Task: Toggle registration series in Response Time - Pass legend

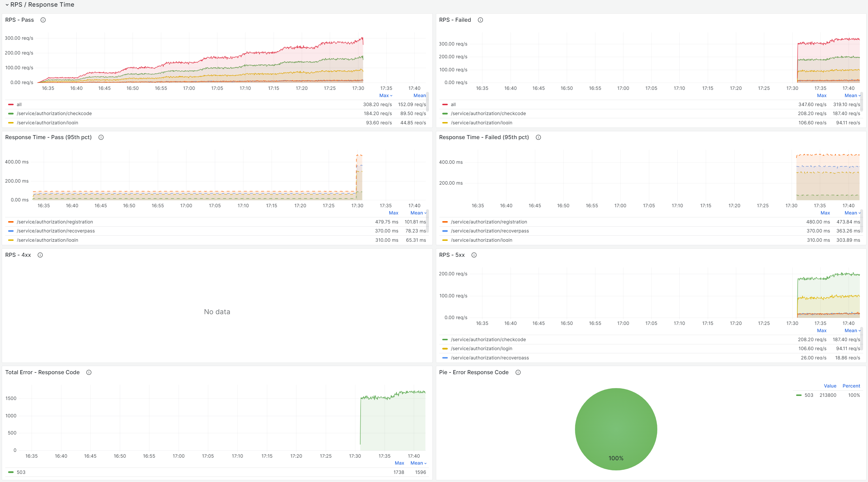Action: 54,222
